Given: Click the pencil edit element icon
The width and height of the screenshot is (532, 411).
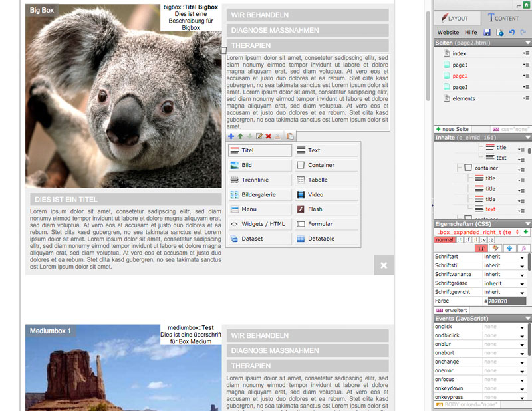Looking at the screenshot, I should (x=259, y=136).
